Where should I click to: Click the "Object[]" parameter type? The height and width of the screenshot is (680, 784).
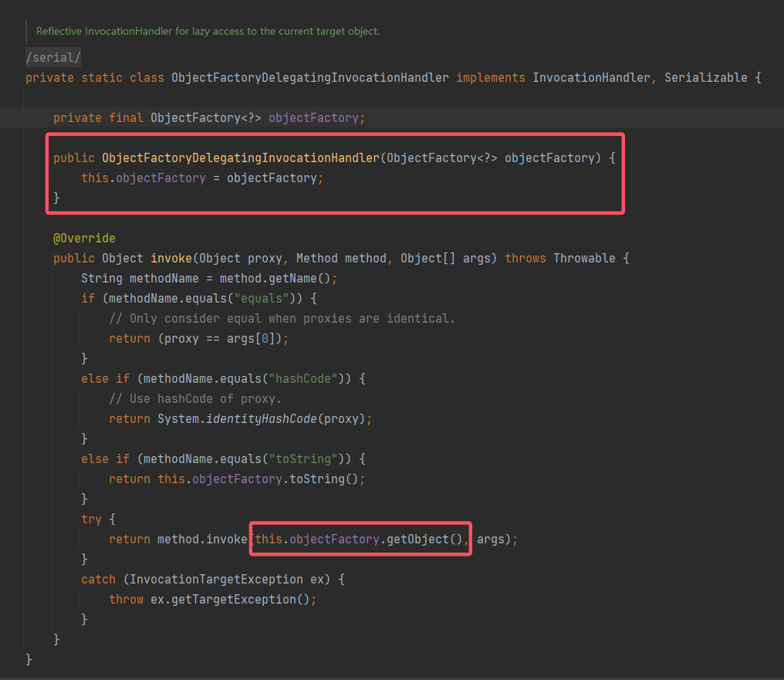428,259
